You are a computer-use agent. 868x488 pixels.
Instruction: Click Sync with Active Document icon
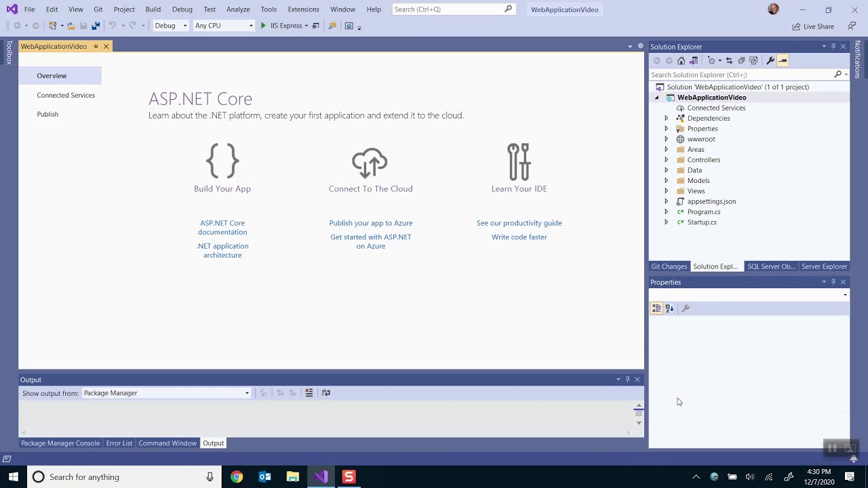(x=729, y=61)
